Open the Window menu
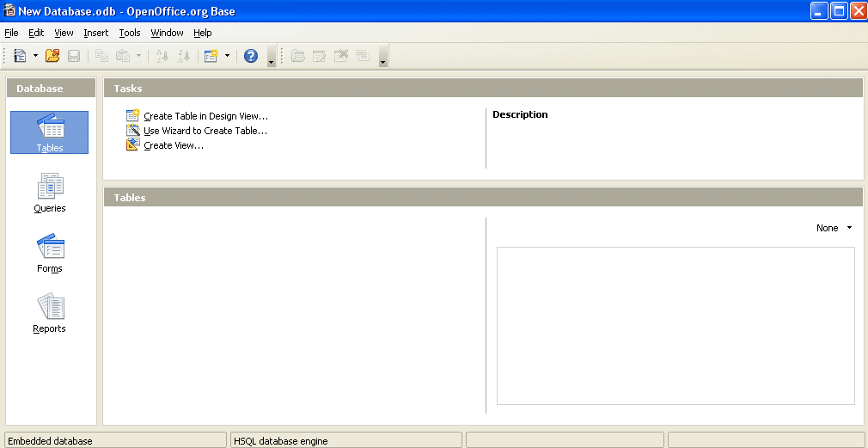 [x=167, y=33]
